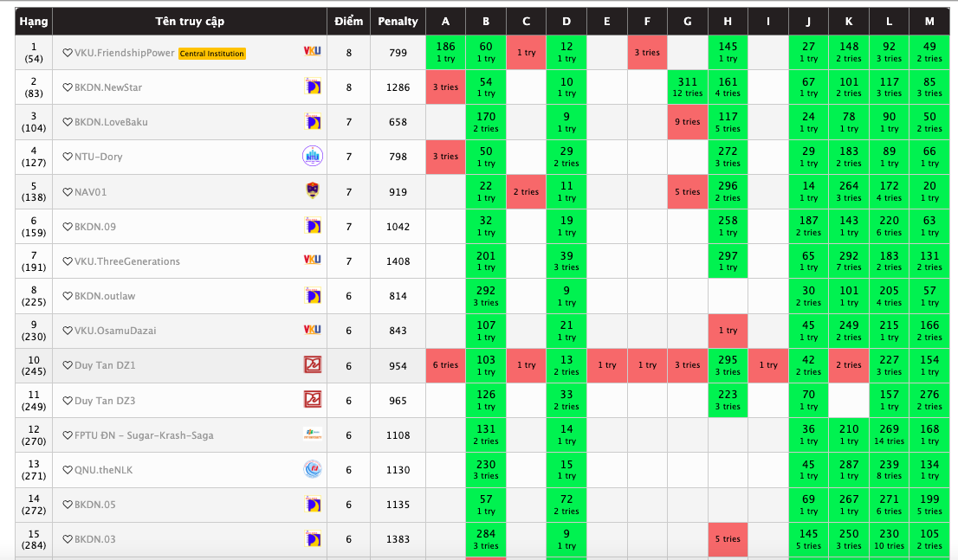
Task: Toggle the heart next to BKDN.LoveBaku
Action: tap(68, 122)
